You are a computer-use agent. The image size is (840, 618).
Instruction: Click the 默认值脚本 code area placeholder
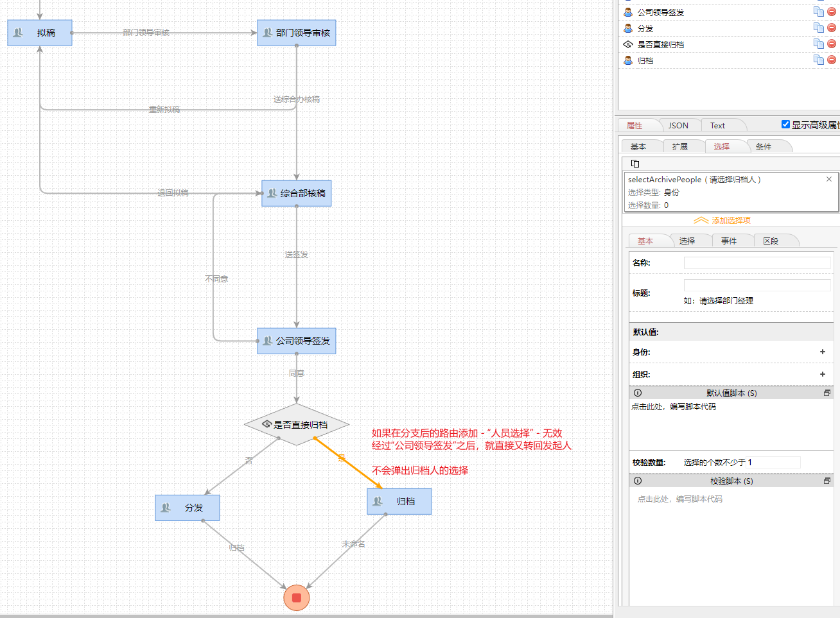674,407
